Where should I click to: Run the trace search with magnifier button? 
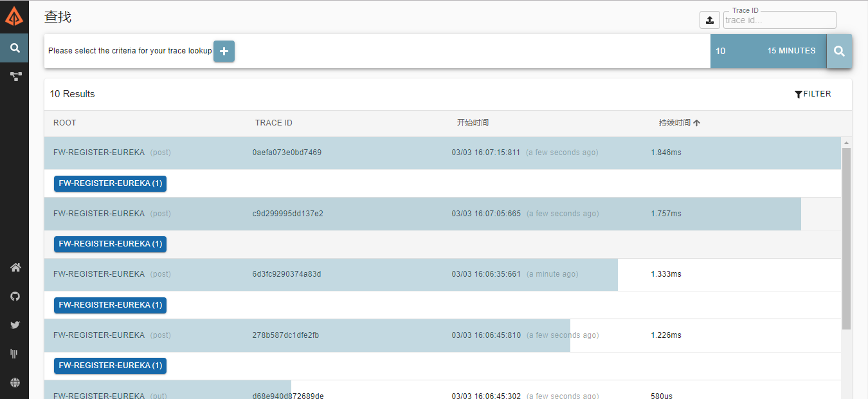coord(839,51)
